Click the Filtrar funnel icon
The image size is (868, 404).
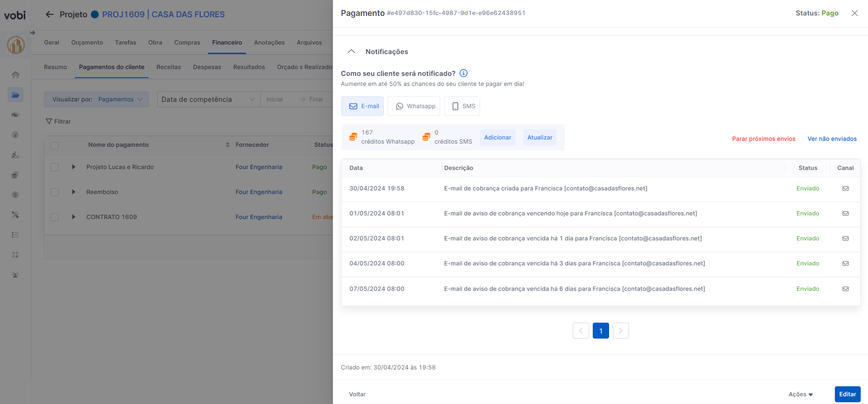click(x=49, y=121)
